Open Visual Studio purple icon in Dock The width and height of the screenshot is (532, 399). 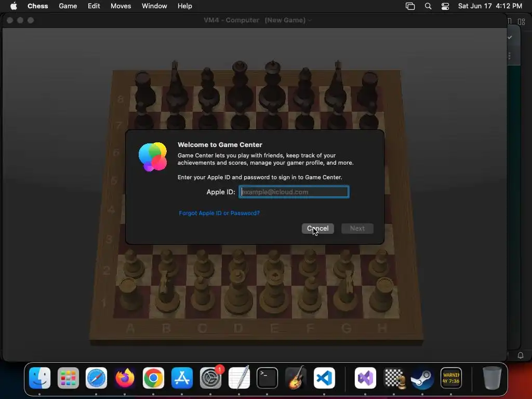(x=365, y=378)
